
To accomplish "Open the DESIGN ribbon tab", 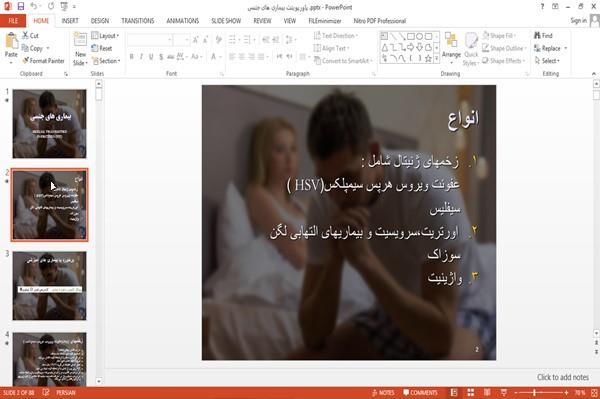I will (100, 21).
